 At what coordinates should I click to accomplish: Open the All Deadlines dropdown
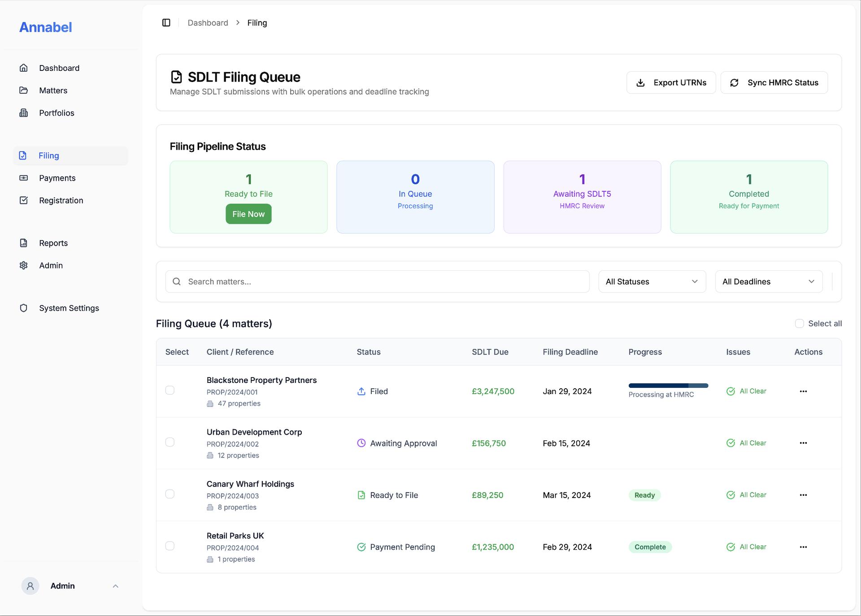[768, 282]
